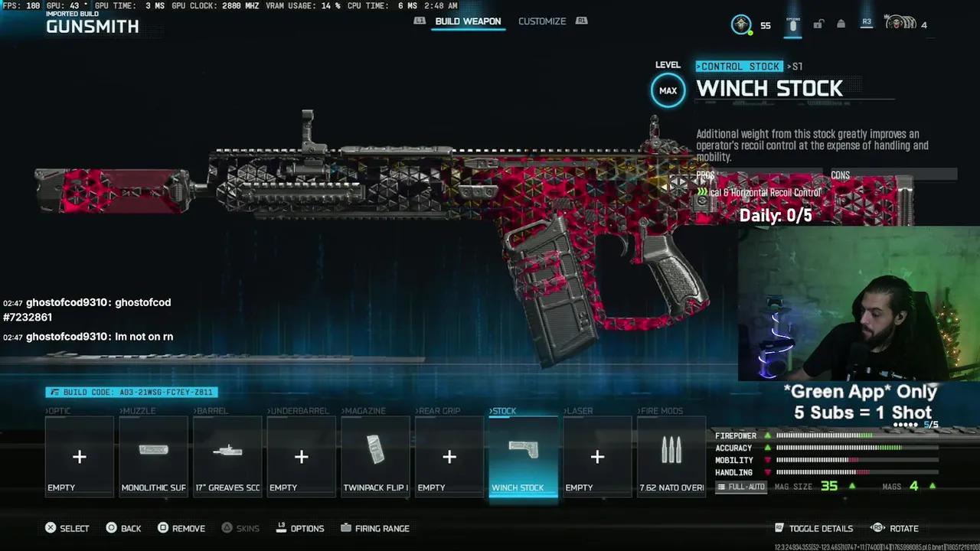This screenshot has height=551, width=980.
Task: Click the Back circle button icon
Action: [x=111, y=528]
